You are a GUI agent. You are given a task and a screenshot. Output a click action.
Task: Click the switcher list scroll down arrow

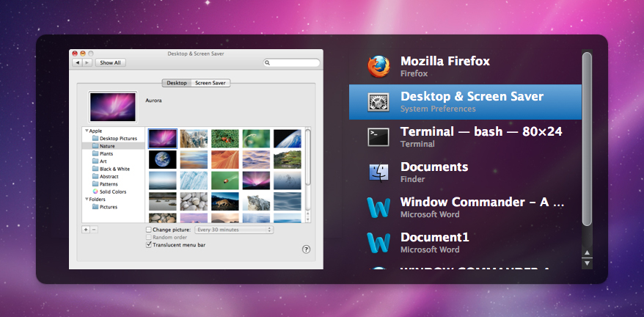[x=587, y=263]
